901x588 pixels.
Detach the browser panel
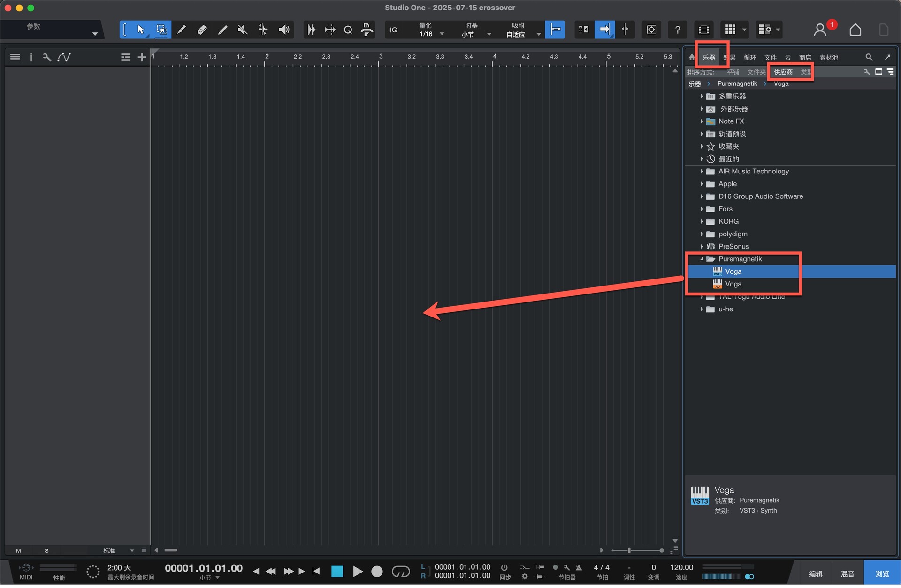click(x=887, y=57)
